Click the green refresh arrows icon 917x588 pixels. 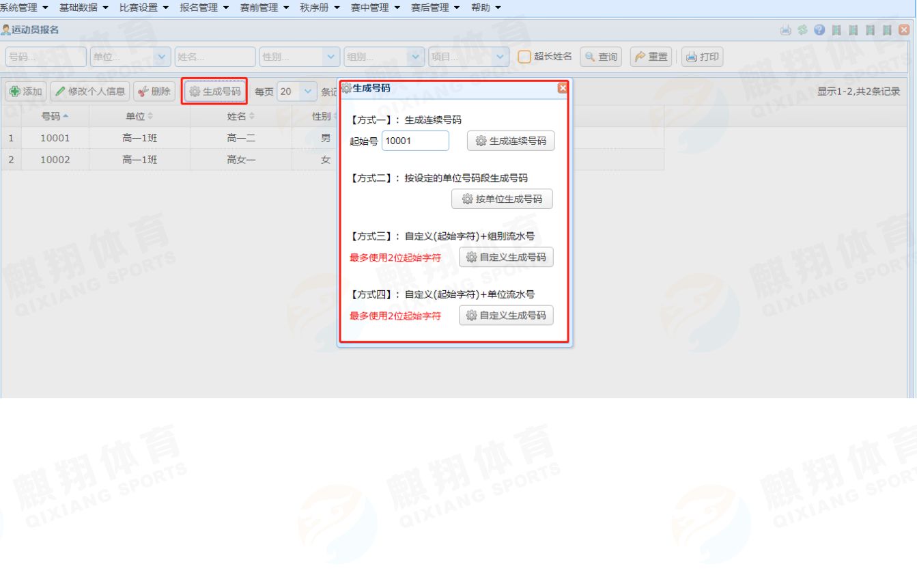point(802,30)
